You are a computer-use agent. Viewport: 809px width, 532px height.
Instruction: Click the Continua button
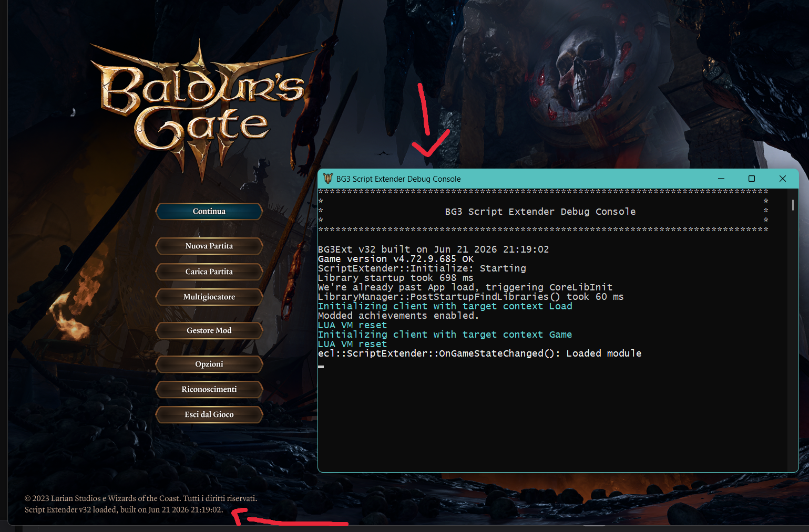(209, 211)
